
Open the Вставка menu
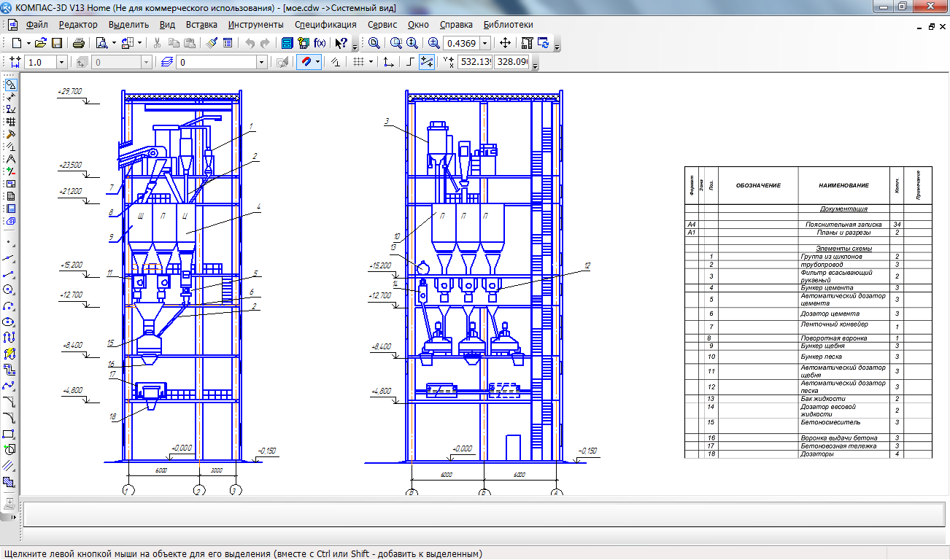pyautogui.click(x=202, y=24)
